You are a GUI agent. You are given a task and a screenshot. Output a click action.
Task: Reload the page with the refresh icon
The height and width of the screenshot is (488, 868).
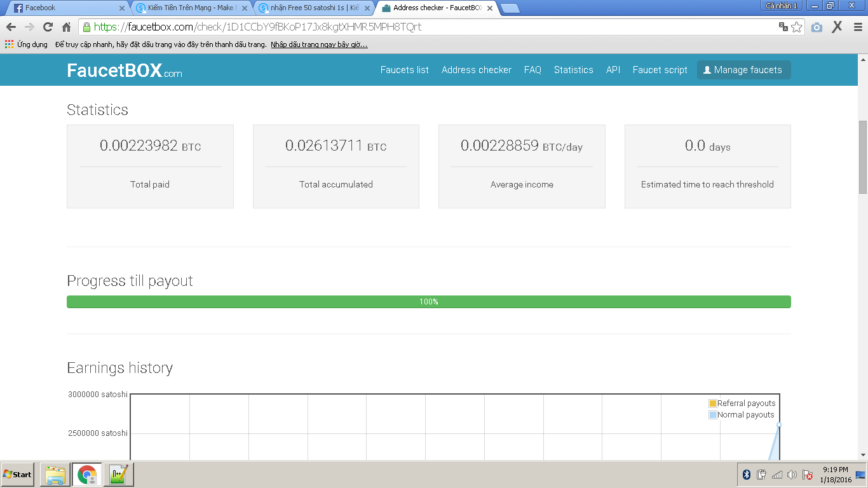pos(48,27)
